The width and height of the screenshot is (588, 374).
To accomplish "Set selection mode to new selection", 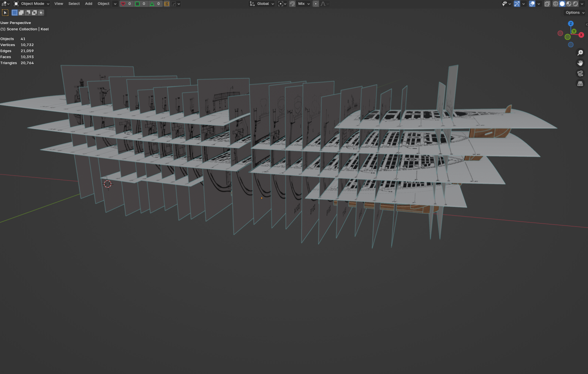I will click(15, 13).
